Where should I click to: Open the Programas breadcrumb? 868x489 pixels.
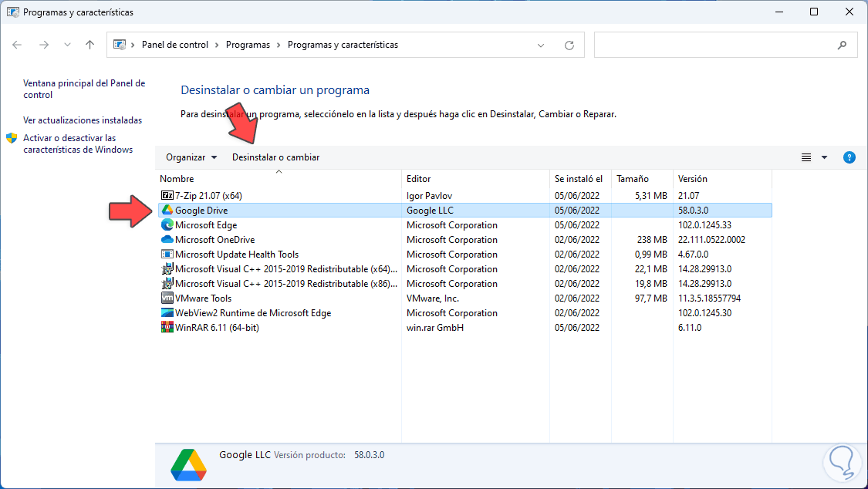point(248,45)
